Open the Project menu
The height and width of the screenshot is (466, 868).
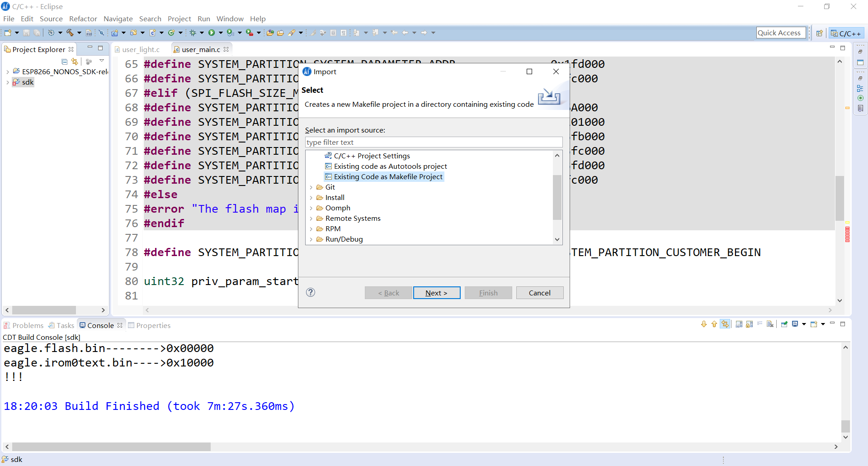(x=179, y=19)
